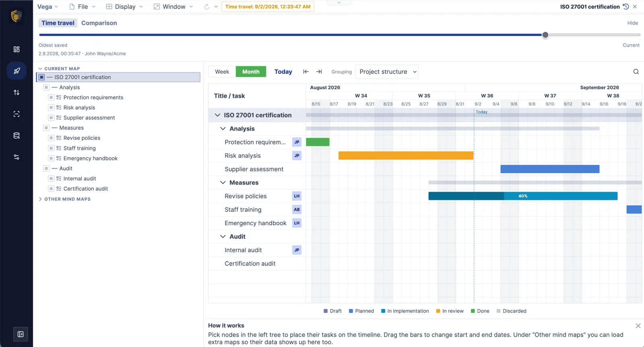
Task: Toggle the Audit checkbox in tree
Action: (46, 168)
